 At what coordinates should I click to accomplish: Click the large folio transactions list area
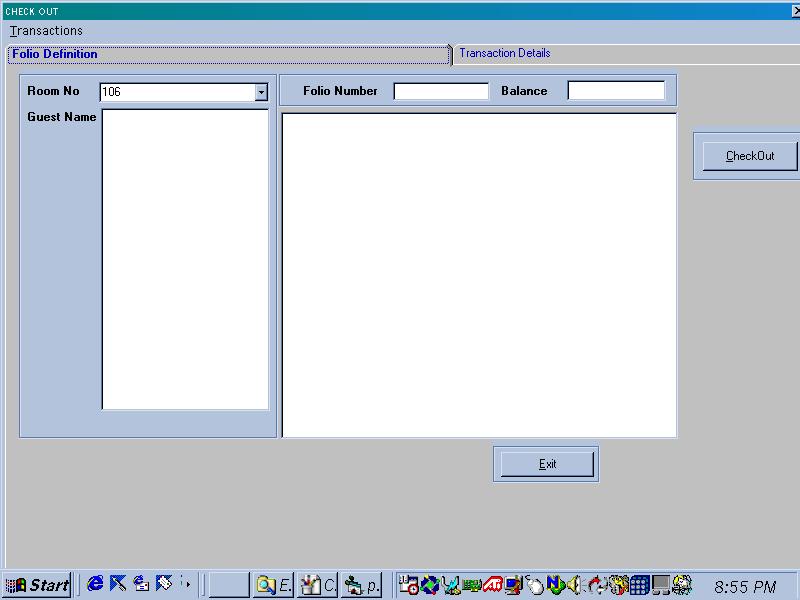(x=479, y=276)
